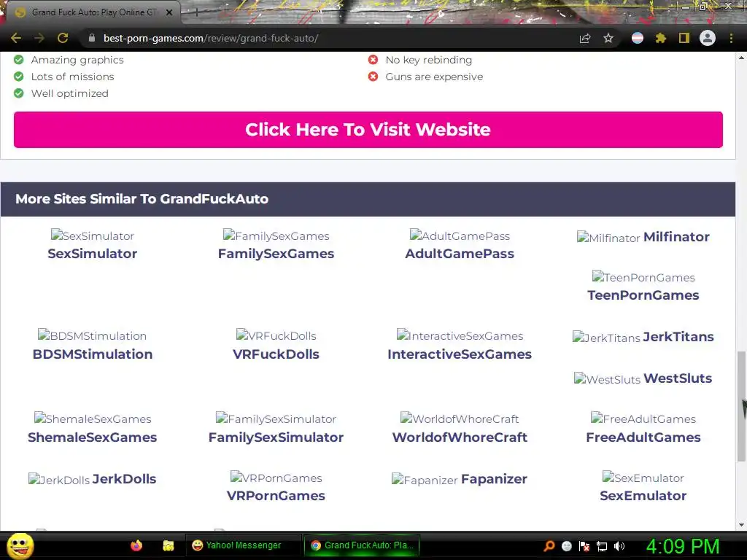Click the "Guns are expensive" text
This screenshot has width=747, height=560.
tap(434, 77)
